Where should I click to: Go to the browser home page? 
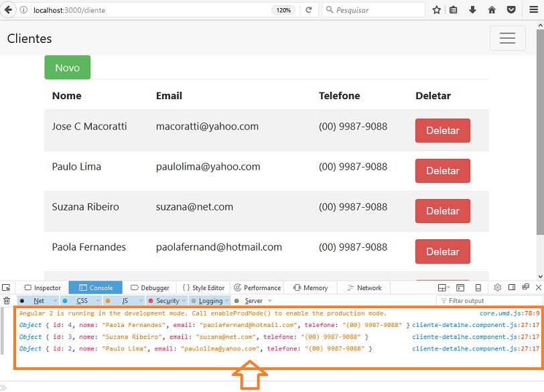pos(492,10)
